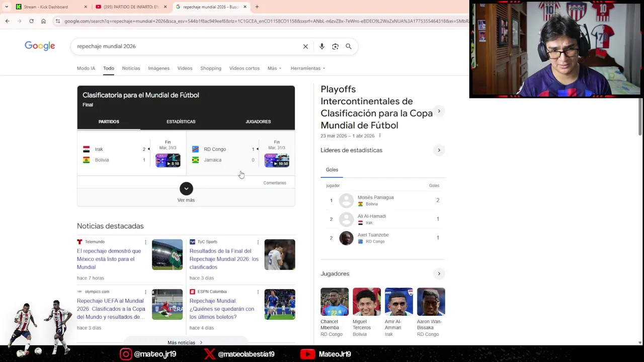This screenshot has width=644, height=362.
Task: Expand the Jugadores section arrow
Action: click(439, 274)
